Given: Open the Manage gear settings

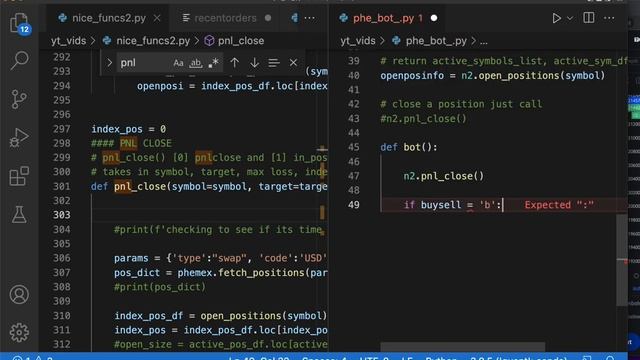Looking at the screenshot, I should (x=19, y=333).
